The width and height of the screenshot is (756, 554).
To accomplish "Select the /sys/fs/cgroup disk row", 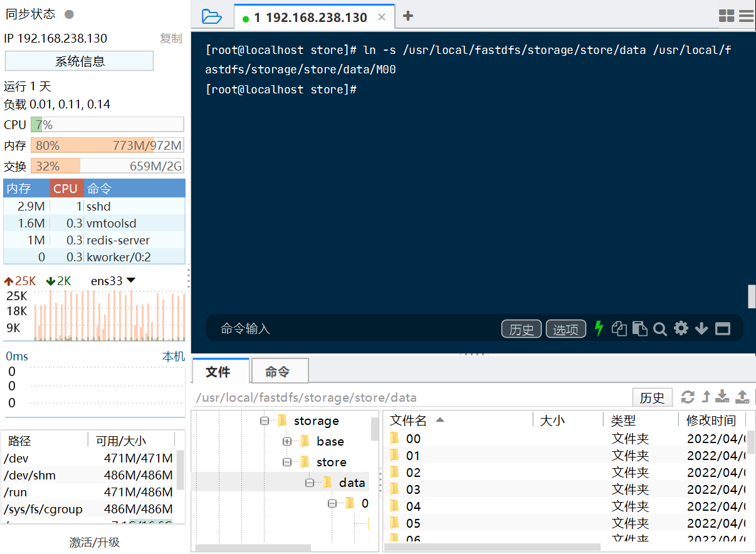I will click(x=89, y=509).
